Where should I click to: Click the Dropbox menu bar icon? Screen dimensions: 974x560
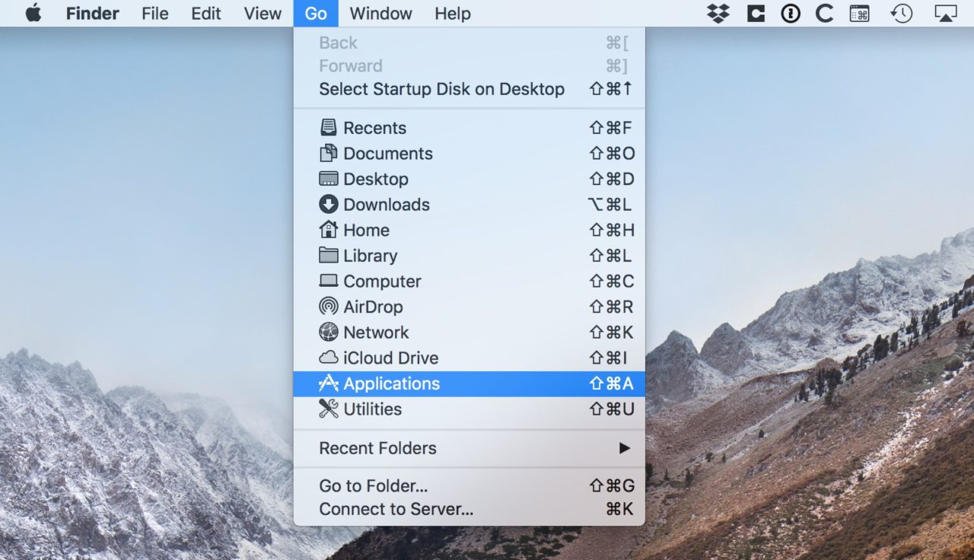coord(718,13)
